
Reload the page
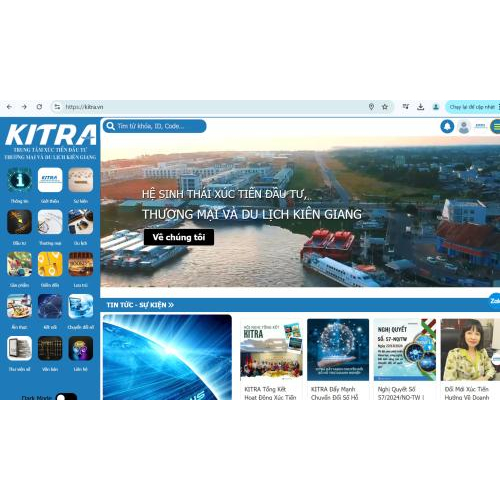tap(39, 107)
